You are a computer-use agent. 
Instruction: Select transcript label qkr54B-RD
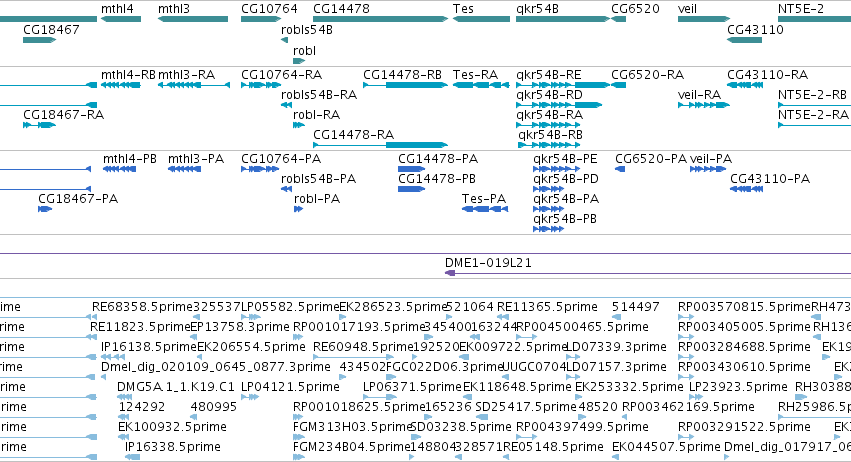point(549,94)
